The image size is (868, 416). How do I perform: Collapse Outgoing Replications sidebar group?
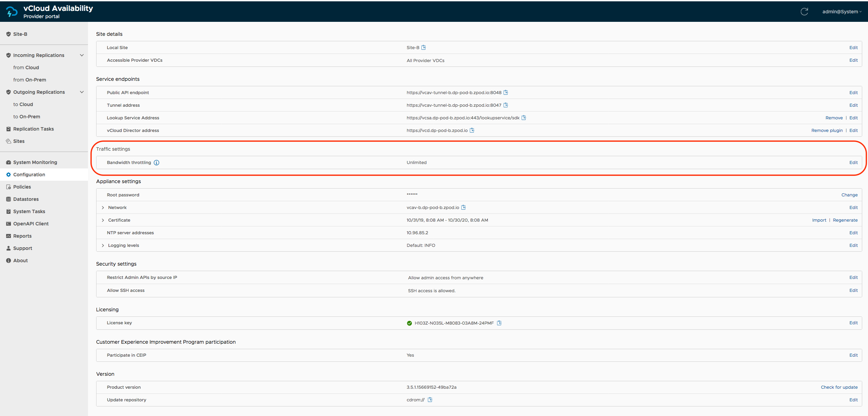click(x=82, y=92)
